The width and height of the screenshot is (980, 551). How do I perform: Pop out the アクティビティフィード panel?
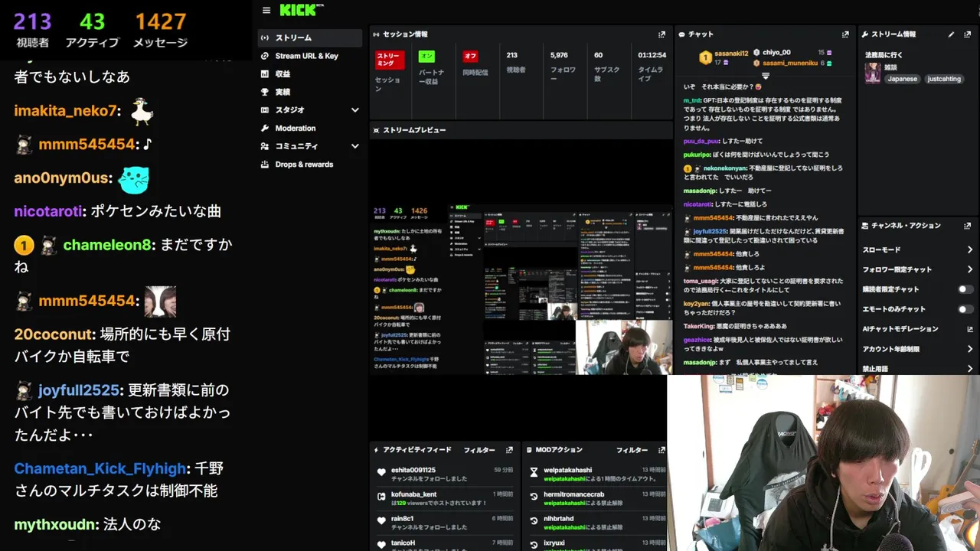[510, 450]
